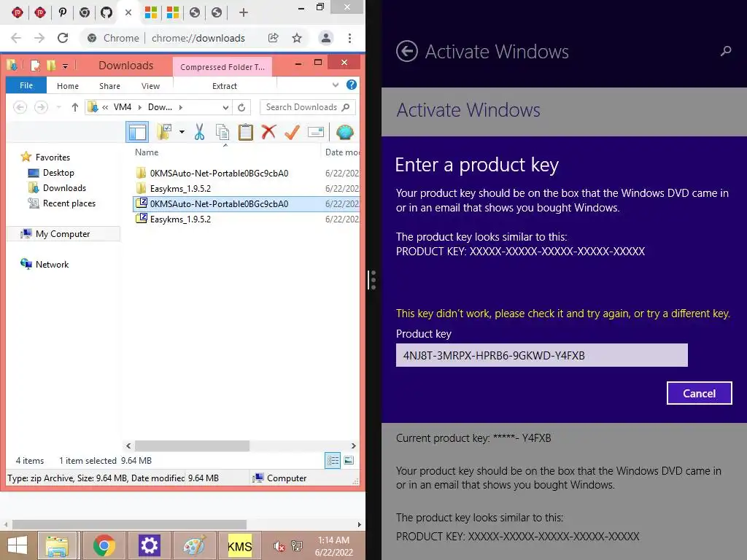
Task: Select Downloads in the Favorites pane
Action: 64,188
